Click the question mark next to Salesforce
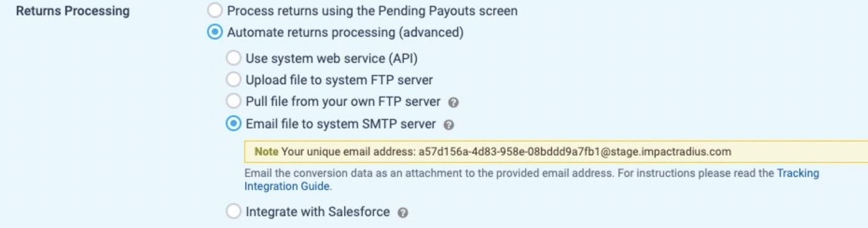The height and width of the screenshot is (228, 868). click(x=402, y=213)
